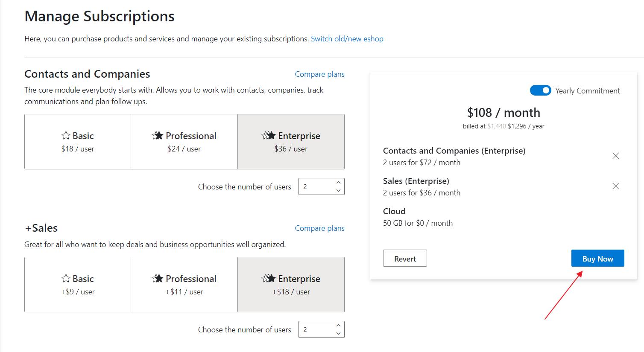Select Enterprise plan for Contacts and Companies
The width and height of the screenshot is (644, 352).
pyautogui.click(x=291, y=142)
